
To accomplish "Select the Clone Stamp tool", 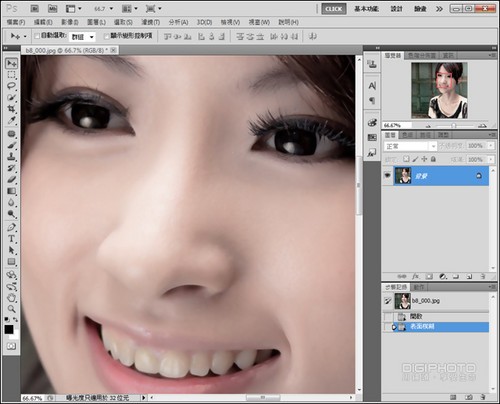I will (11, 156).
